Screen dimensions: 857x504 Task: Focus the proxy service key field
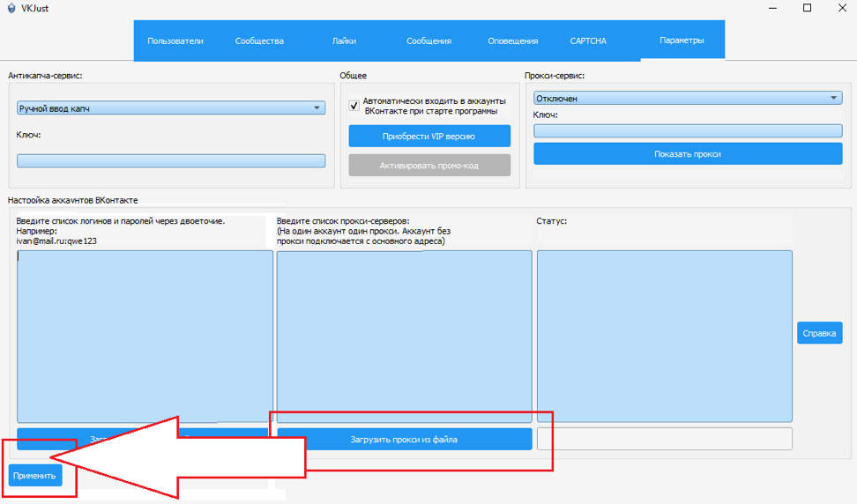(688, 131)
